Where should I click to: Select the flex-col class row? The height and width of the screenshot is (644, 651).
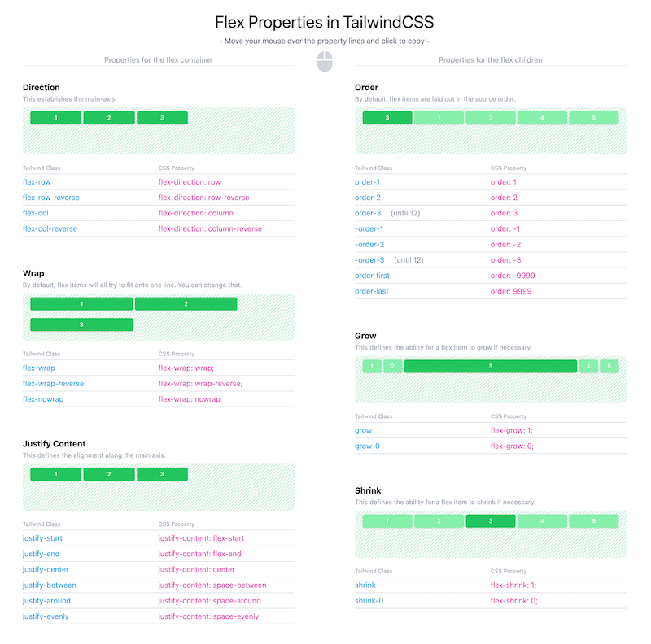158,213
